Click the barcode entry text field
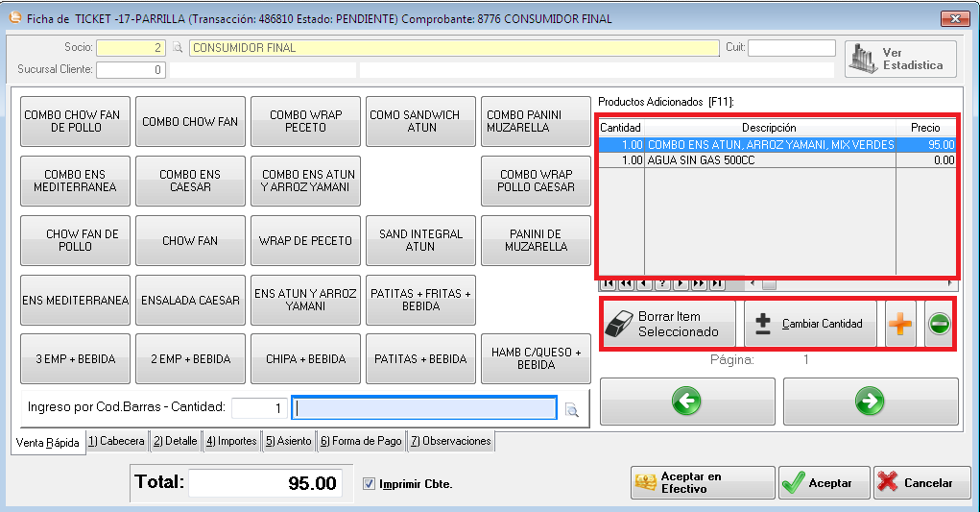Screen dimensions: 980x512 pos(424,408)
